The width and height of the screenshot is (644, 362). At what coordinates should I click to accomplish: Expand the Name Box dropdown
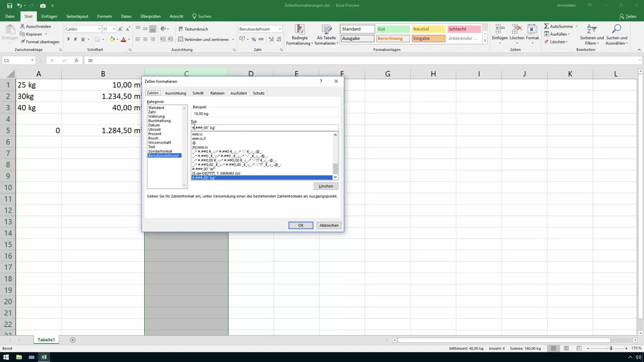pyautogui.click(x=32, y=60)
